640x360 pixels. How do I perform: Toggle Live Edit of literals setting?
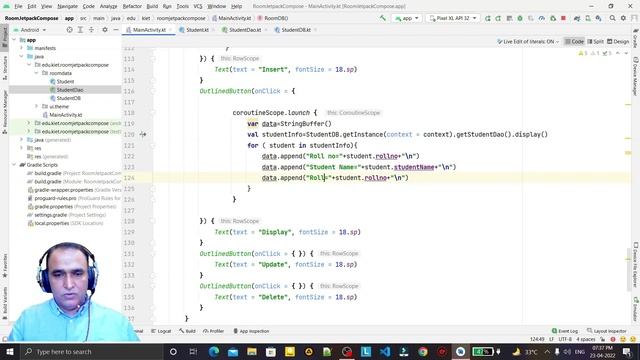point(528,42)
